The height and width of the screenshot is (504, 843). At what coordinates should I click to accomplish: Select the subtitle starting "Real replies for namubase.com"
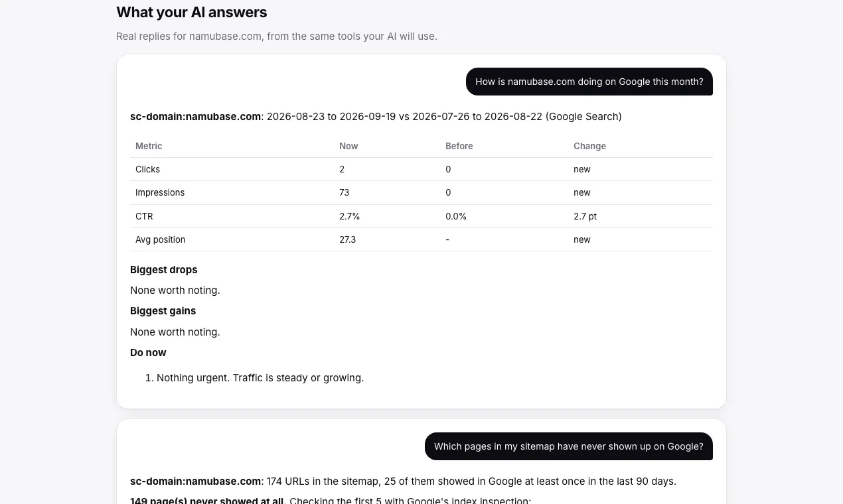tap(276, 36)
